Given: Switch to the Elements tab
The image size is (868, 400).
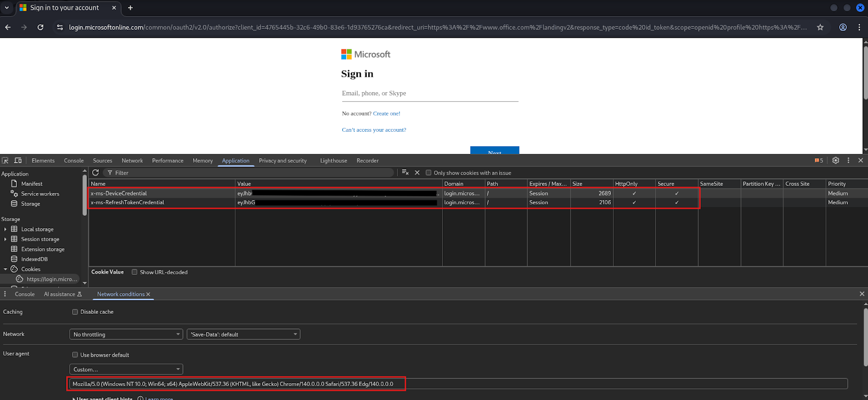Looking at the screenshot, I should click(x=43, y=160).
